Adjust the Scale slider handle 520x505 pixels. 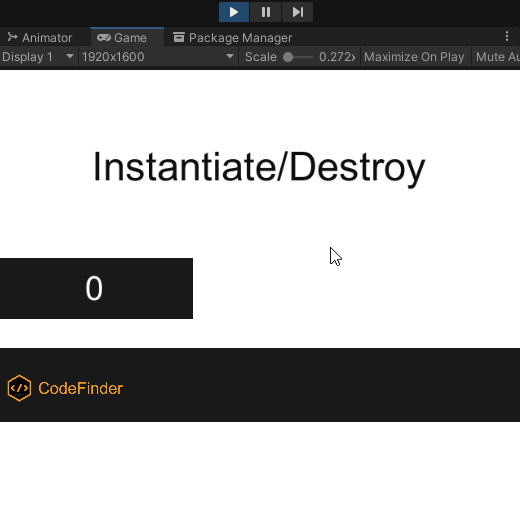point(288,57)
